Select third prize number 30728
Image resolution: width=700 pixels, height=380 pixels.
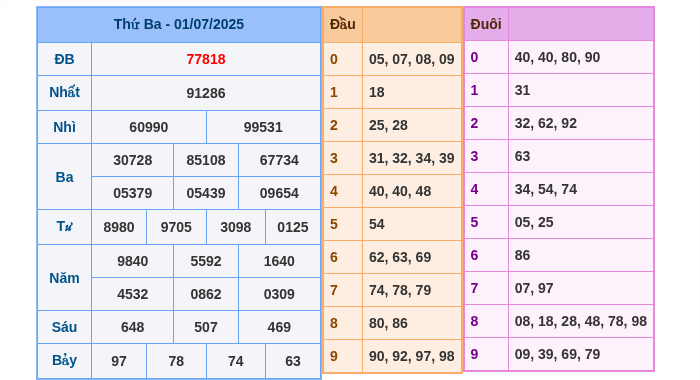tap(133, 160)
